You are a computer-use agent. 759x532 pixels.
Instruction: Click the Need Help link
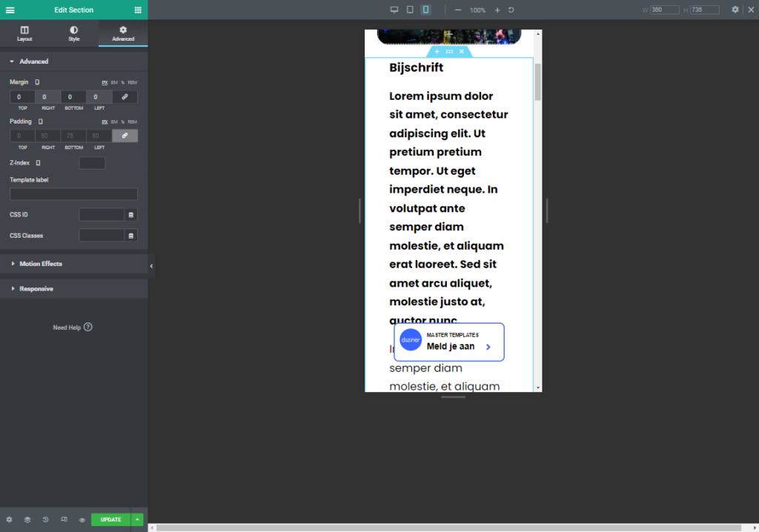[x=73, y=327]
